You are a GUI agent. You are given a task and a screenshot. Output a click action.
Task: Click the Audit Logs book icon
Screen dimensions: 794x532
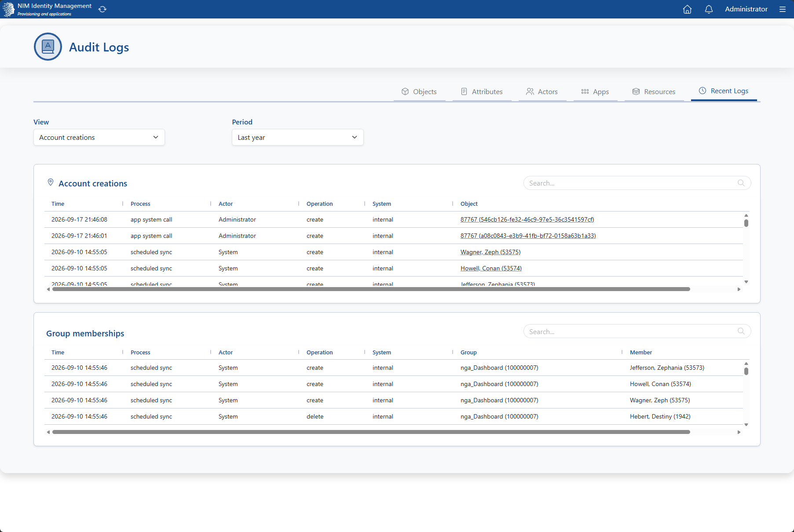point(48,47)
